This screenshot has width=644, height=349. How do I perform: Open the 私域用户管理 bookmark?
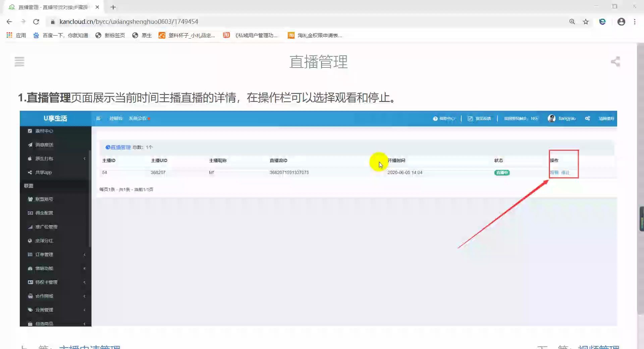pyautogui.click(x=251, y=35)
